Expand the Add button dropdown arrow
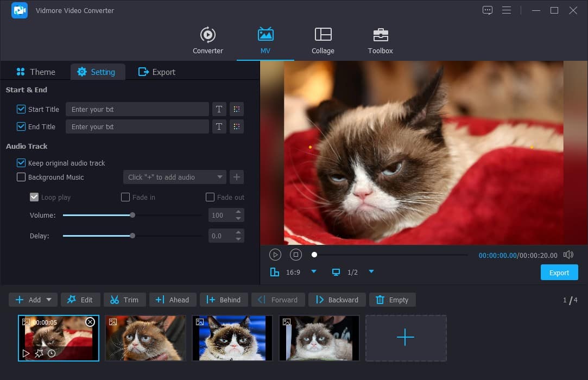The height and width of the screenshot is (380, 588). [x=49, y=300]
